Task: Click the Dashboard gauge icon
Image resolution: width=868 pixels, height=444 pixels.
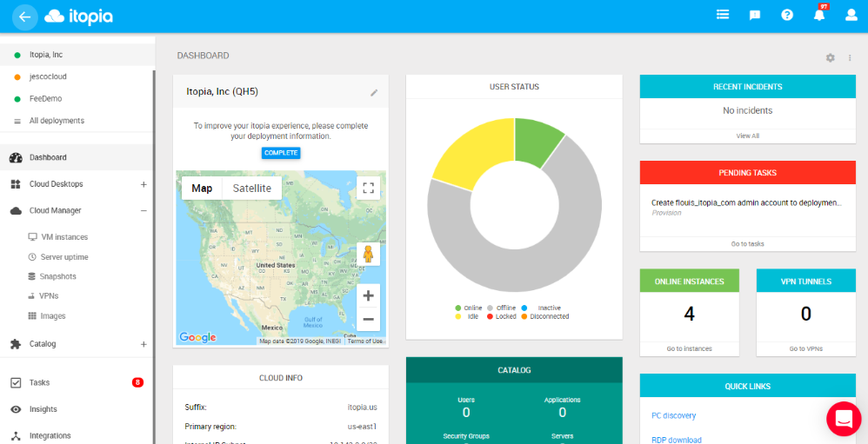Action: coord(16,157)
